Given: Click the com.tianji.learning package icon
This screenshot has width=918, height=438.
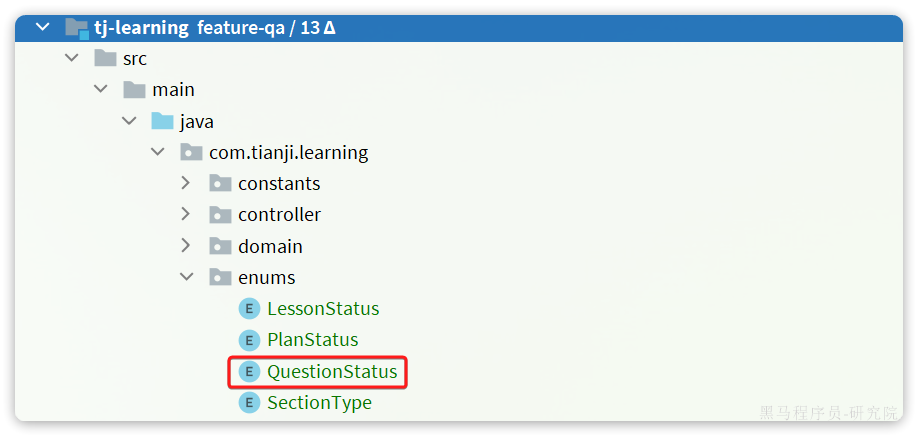Looking at the screenshot, I should [x=191, y=152].
